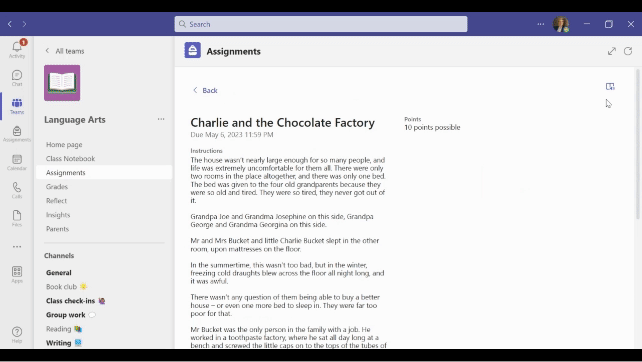Expand the Assignments tab view

(x=612, y=51)
